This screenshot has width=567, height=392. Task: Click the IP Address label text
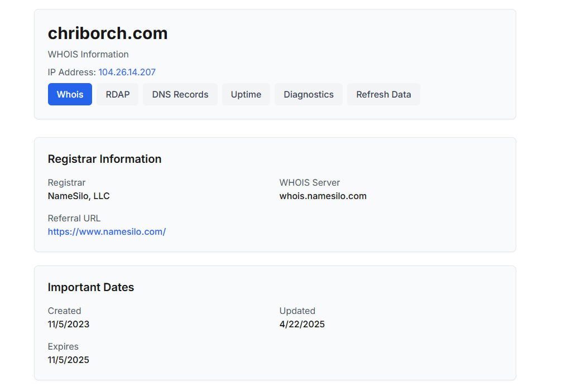(72, 72)
